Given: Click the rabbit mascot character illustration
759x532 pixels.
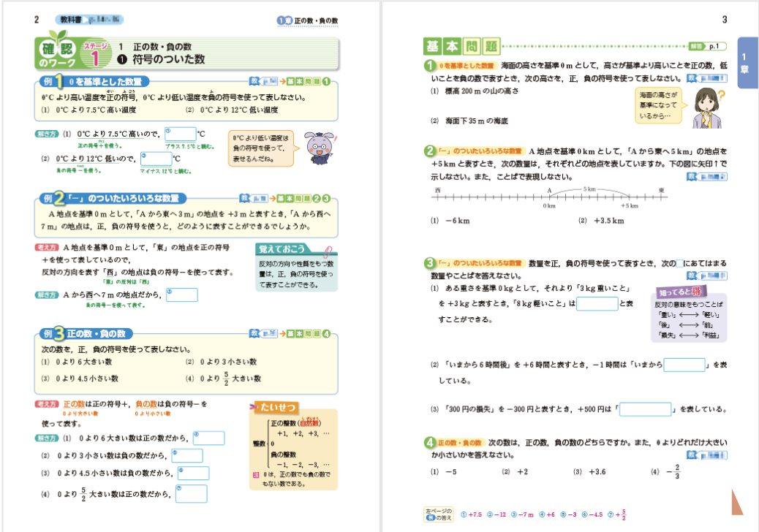Looking at the screenshot, I should (x=320, y=148).
